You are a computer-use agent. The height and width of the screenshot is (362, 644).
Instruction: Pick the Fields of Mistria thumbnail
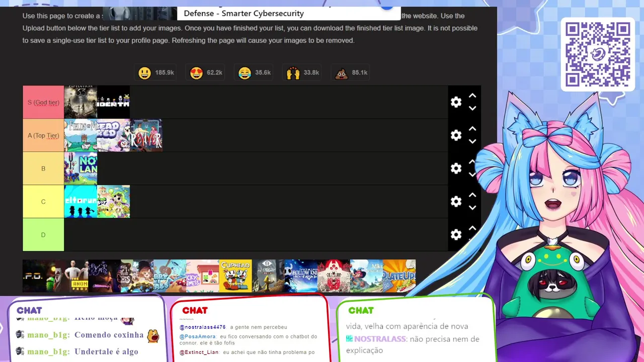pyautogui.click(x=80, y=135)
